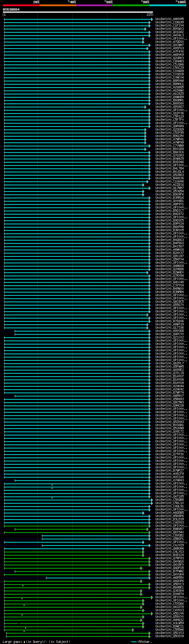Click UniRef100_Q5CE09 hit label
The image size is (189, 644).
click(170, 636)
